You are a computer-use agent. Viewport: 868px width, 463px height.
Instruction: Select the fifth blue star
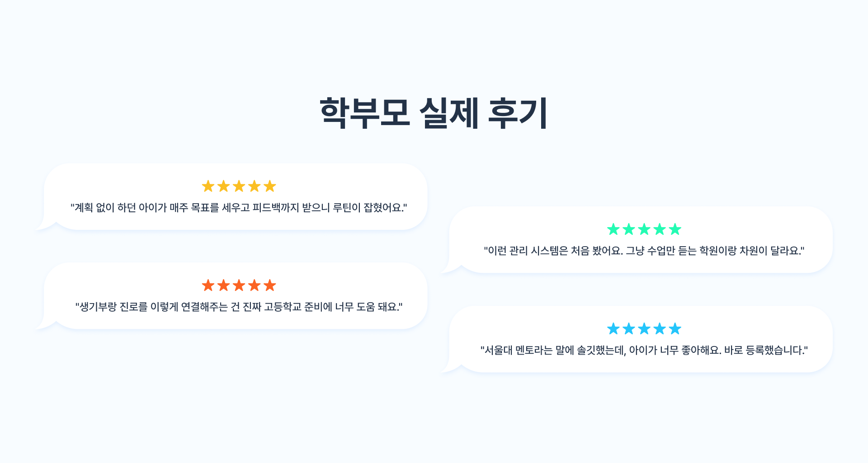[675, 329]
